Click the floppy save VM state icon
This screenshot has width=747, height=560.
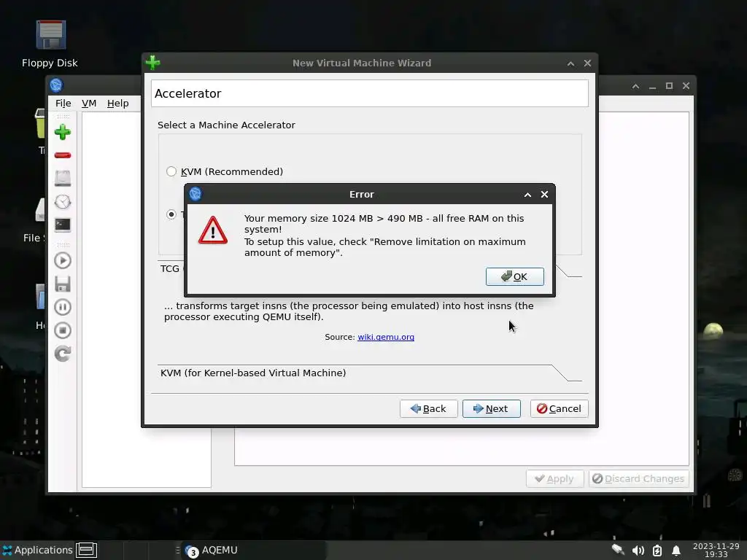(63, 284)
